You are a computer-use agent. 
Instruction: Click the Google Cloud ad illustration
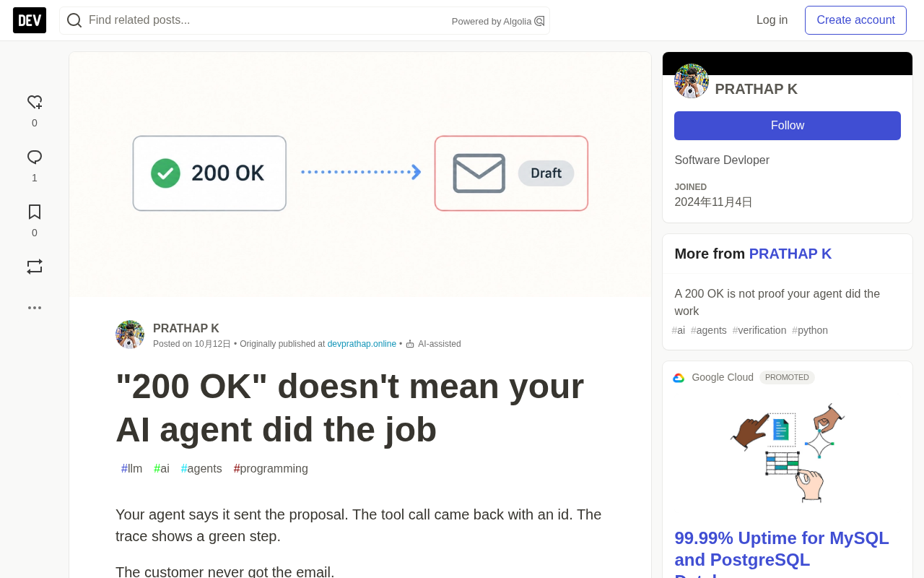[x=788, y=453]
